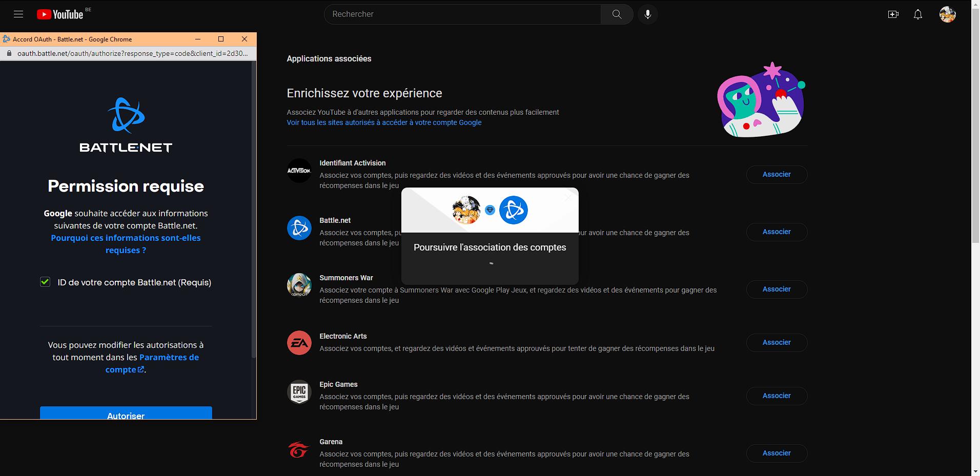This screenshot has width=980, height=476.
Task: Click the Identifiant Activision icon
Action: (299, 171)
